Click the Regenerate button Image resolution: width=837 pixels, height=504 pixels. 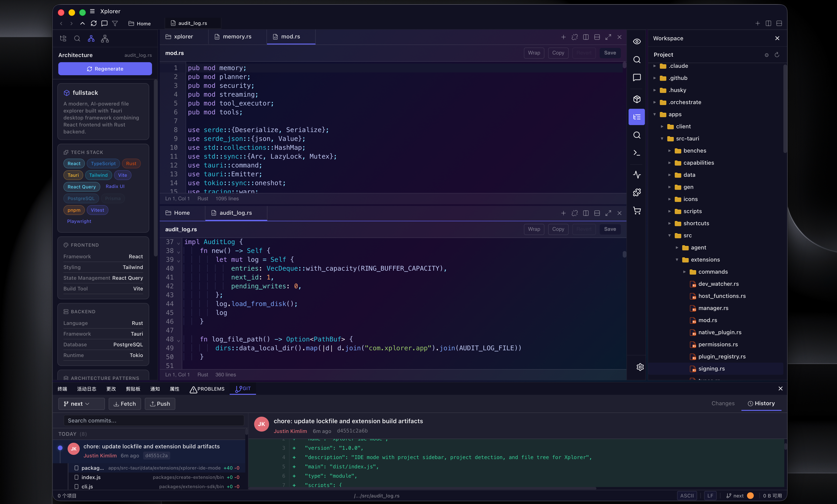pyautogui.click(x=105, y=68)
